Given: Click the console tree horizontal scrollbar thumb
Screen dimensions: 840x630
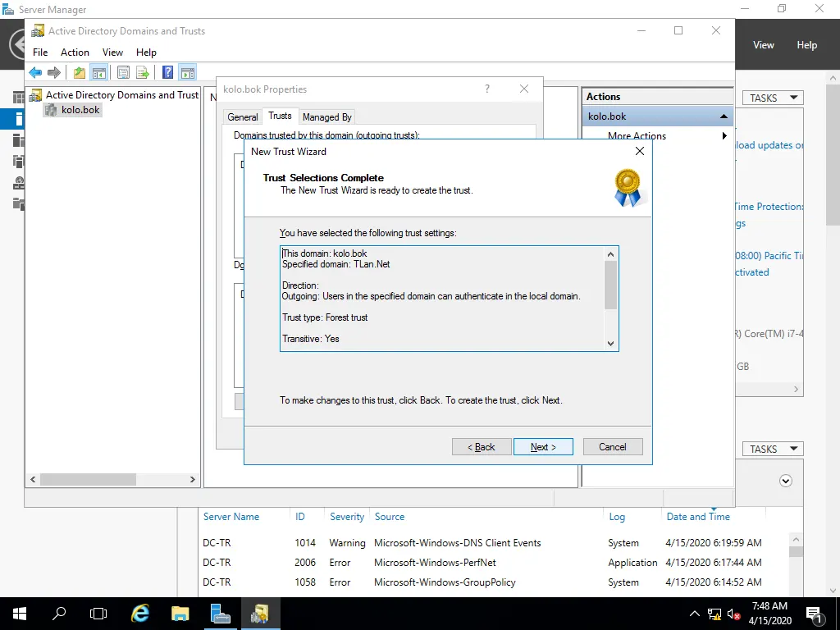Looking at the screenshot, I should (88, 479).
